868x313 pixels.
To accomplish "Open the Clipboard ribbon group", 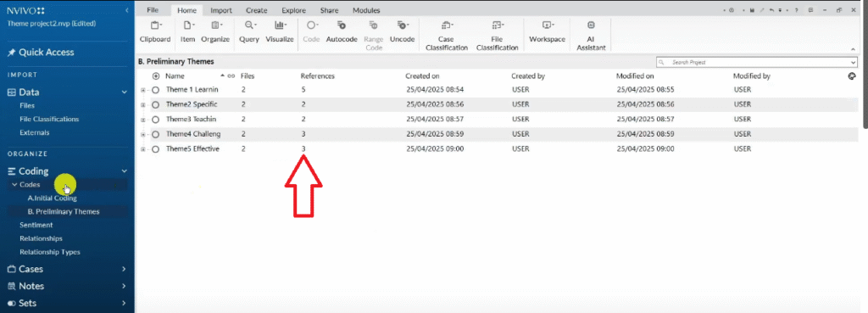I will [155, 32].
